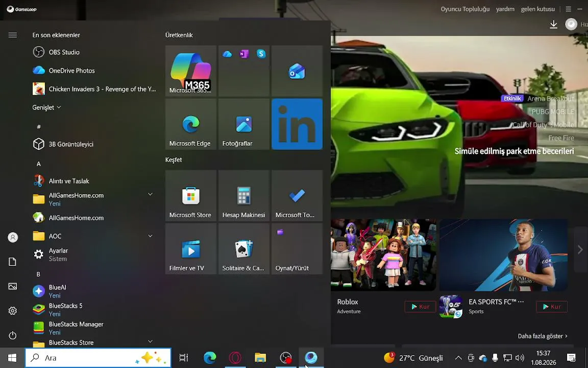Open notification center in taskbar
Image resolution: width=588 pixels, height=368 pixels.
[571, 358]
